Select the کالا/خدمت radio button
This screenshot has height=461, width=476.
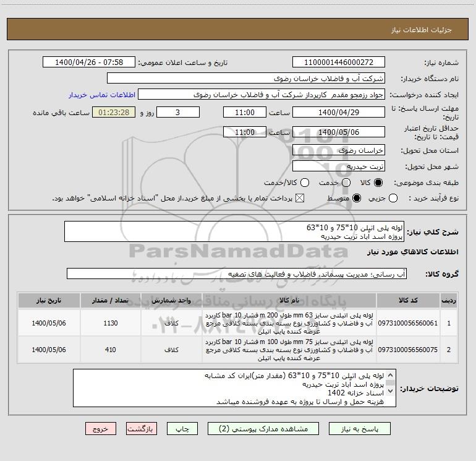coord(305,183)
